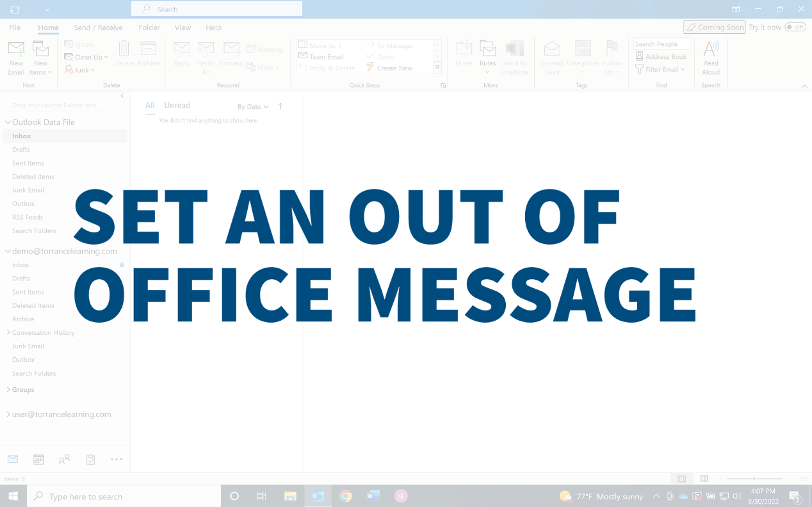The width and height of the screenshot is (812, 507).
Task: Expand the Groups section
Action: click(8, 390)
